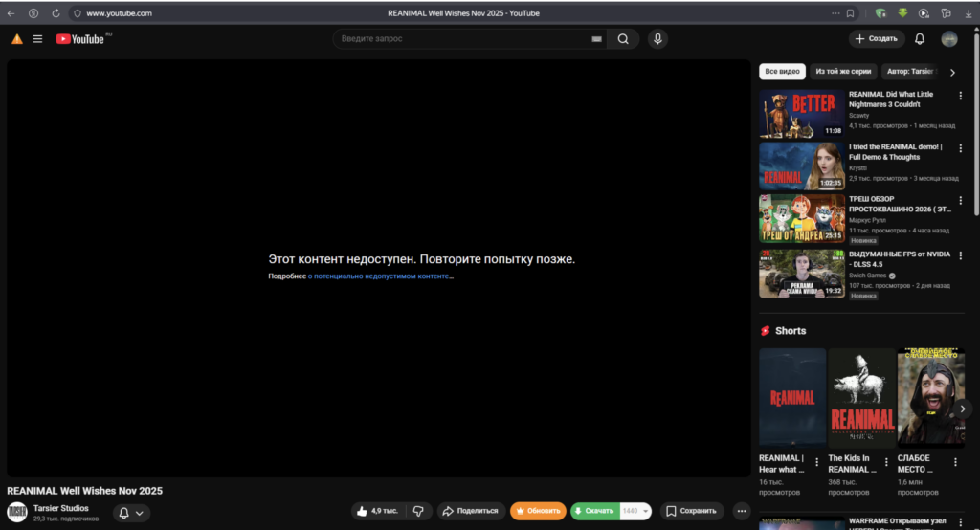The height and width of the screenshot is (530, 980).
Task: Open Tarsier Studios channel avatar
Action: [17, 512]
